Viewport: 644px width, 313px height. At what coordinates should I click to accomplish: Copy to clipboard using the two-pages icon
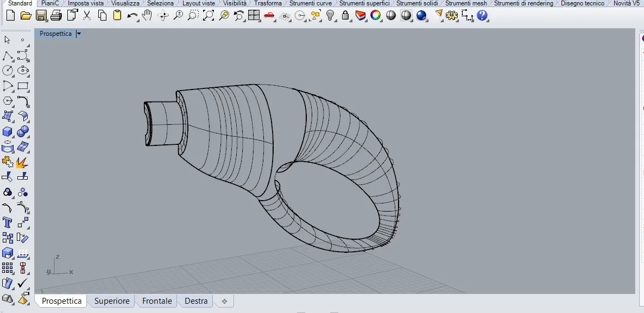pyautogui.click(x=102, y=16)
